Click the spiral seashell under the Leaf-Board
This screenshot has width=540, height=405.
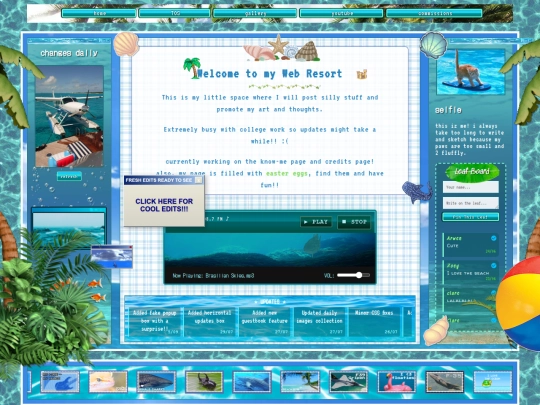coord(437,331)
